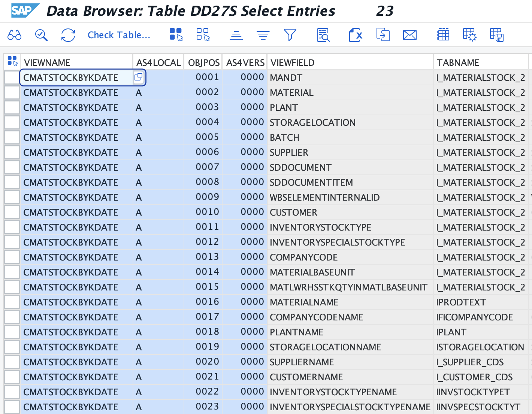Image resolution: width=532 pixels, height=414 pixels.
Task: Tick the row checkbox for PLANT
Action: 12,107
